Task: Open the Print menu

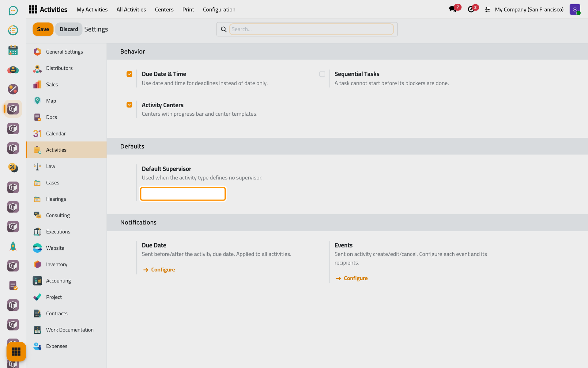Action: pyautogui.click(x=188, y=10)
